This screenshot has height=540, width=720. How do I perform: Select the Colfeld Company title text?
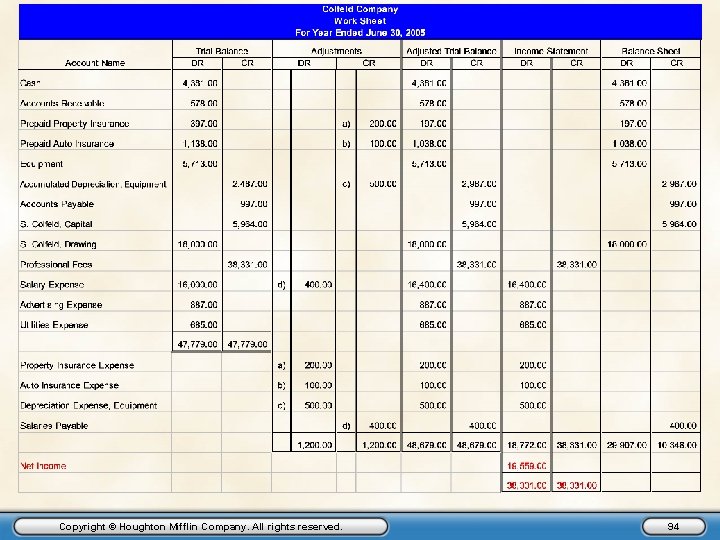tap(360, 9)
